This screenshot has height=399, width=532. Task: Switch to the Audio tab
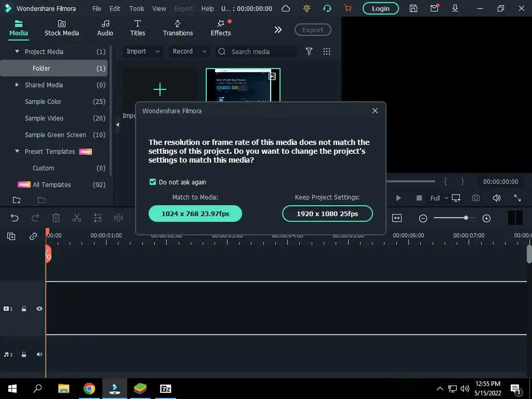point(105,28)
